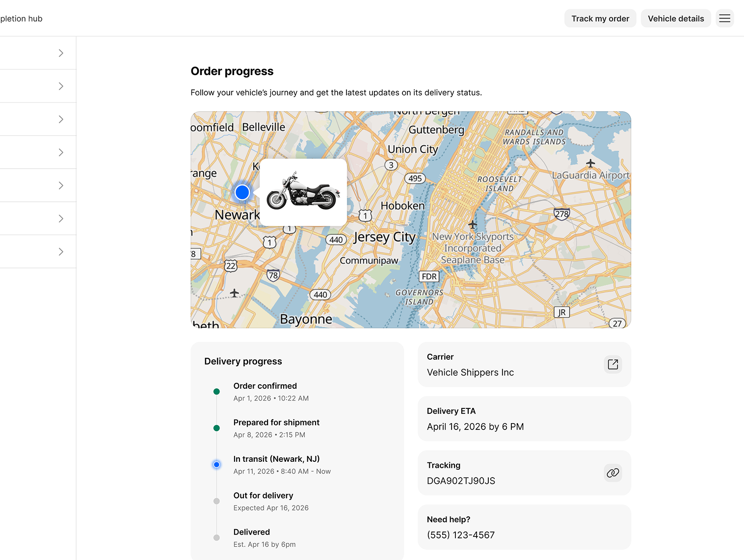
Task: Expand the second sidebar item's chevron
Action: tap(61, 86)
